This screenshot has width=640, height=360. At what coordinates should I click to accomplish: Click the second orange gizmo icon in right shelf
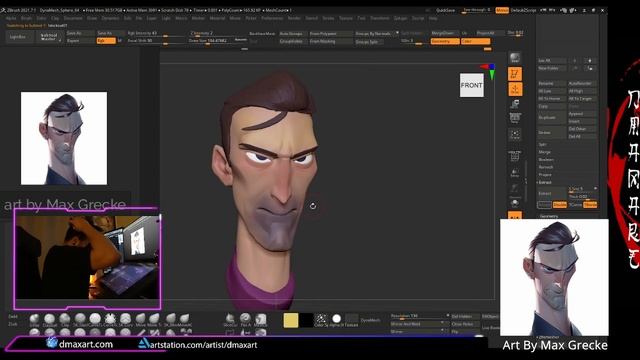515,89
